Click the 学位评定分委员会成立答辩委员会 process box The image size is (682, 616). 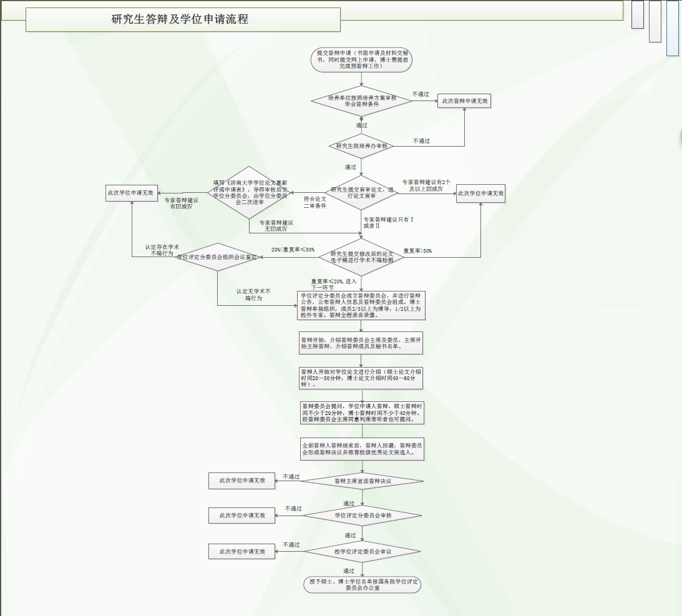pyautogui.click(x=361, y=305)
